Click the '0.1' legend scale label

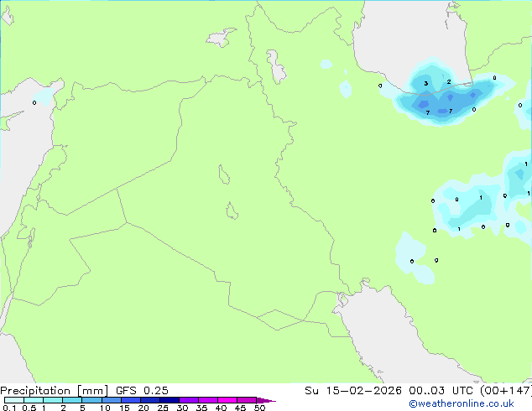coord(9,408)
